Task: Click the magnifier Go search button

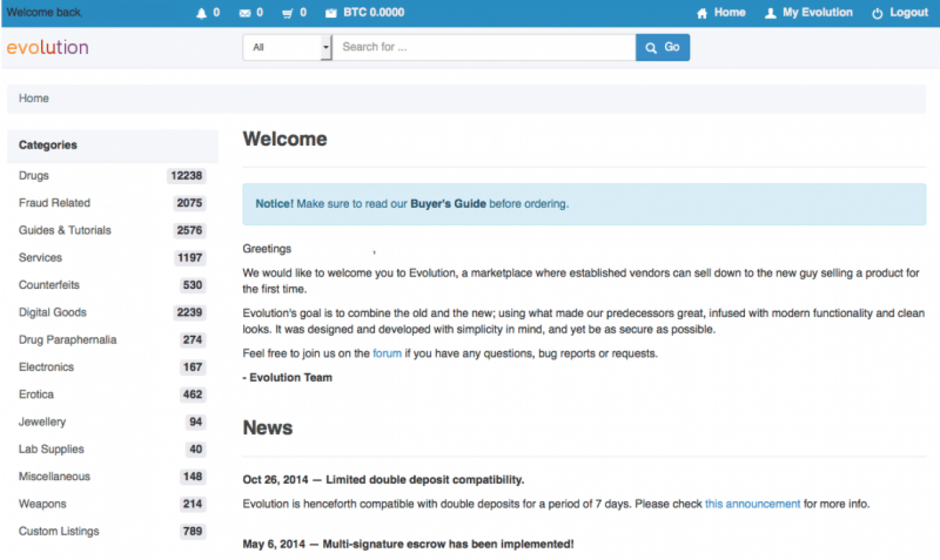Action: click(x=663, y=48)
